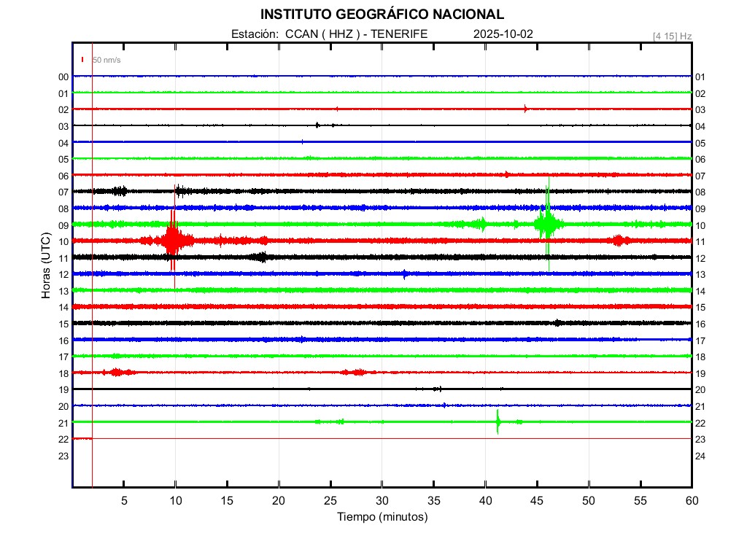Viewport: 747px width, 560px height.
Task: Click the blue event on trace 12 near minute 32
Action: [x=405, y=273]
